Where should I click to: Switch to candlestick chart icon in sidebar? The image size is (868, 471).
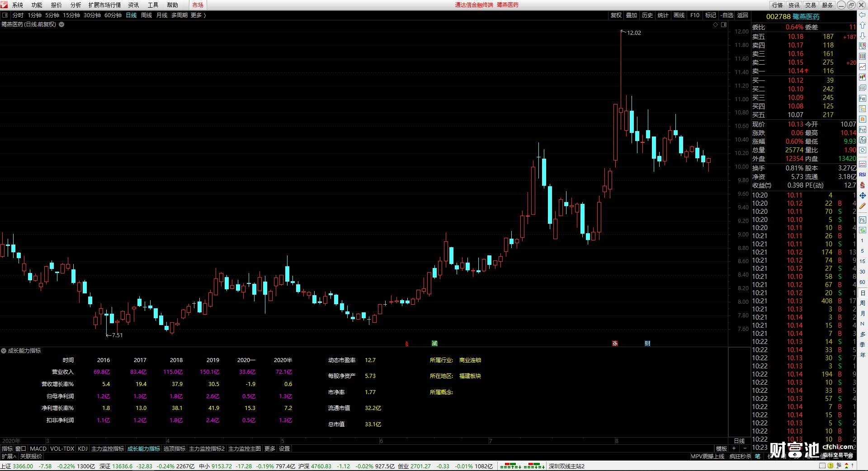862,77
